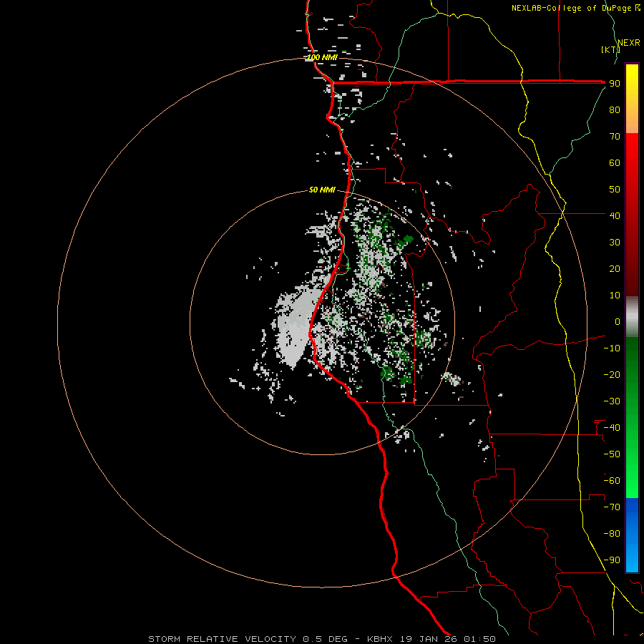Select the positive 30 colorbar label
644x644 pixels.
(615, 243)
